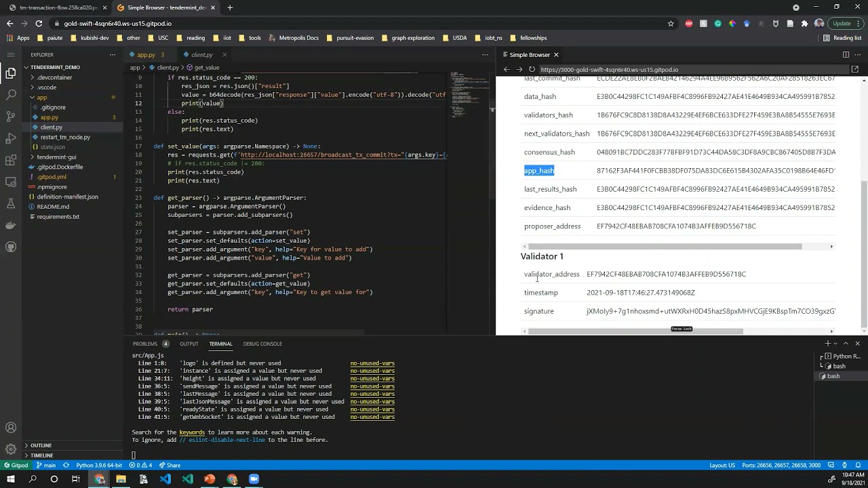Reload the Chrome page
The height and width of the screenshot is (488, 868).
39,23
